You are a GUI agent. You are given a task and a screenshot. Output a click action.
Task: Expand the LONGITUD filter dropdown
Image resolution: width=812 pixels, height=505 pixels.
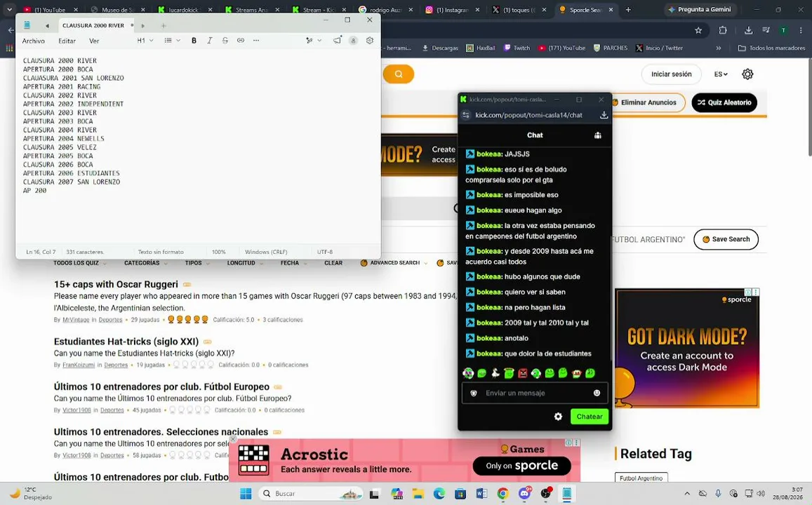coord(244,263)
